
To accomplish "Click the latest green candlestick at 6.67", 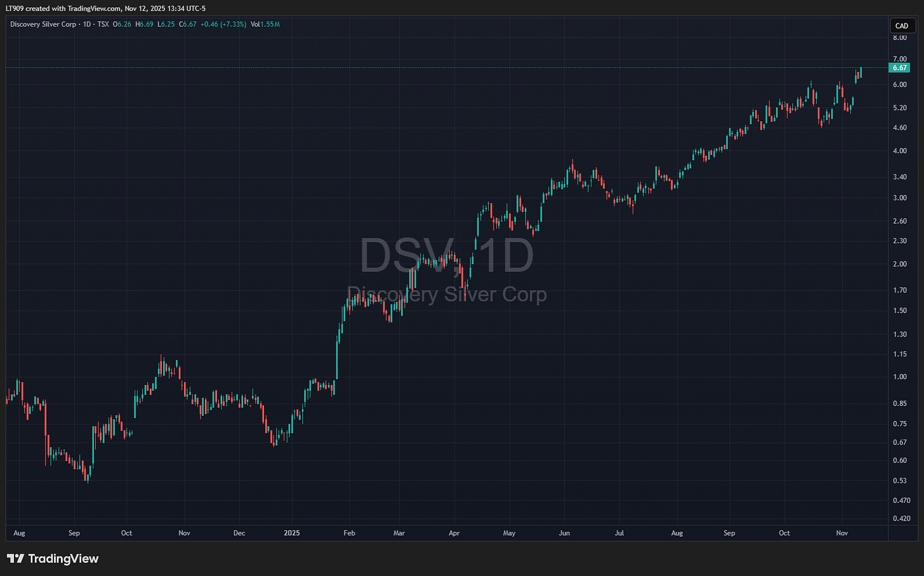I will point(861,72).
